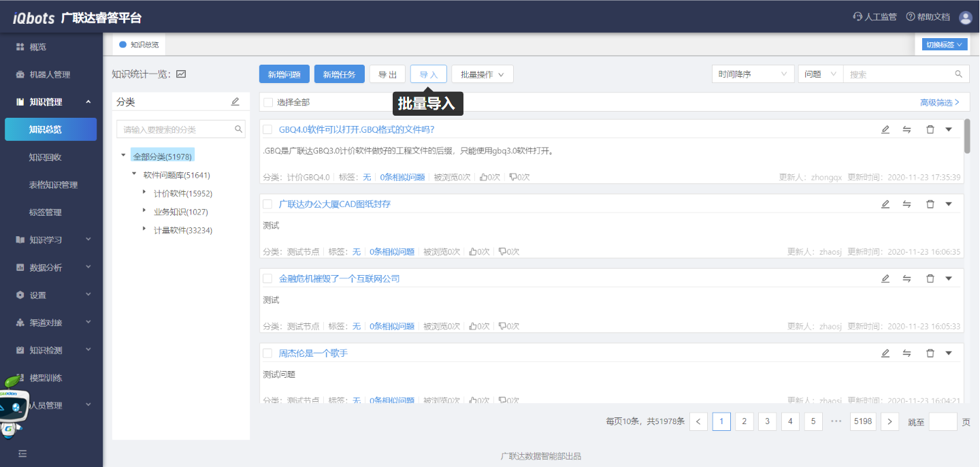Screen dimensions: 980x467
Task: Check the box for GBQ4.0软件 question
Action: click(268, 129)
